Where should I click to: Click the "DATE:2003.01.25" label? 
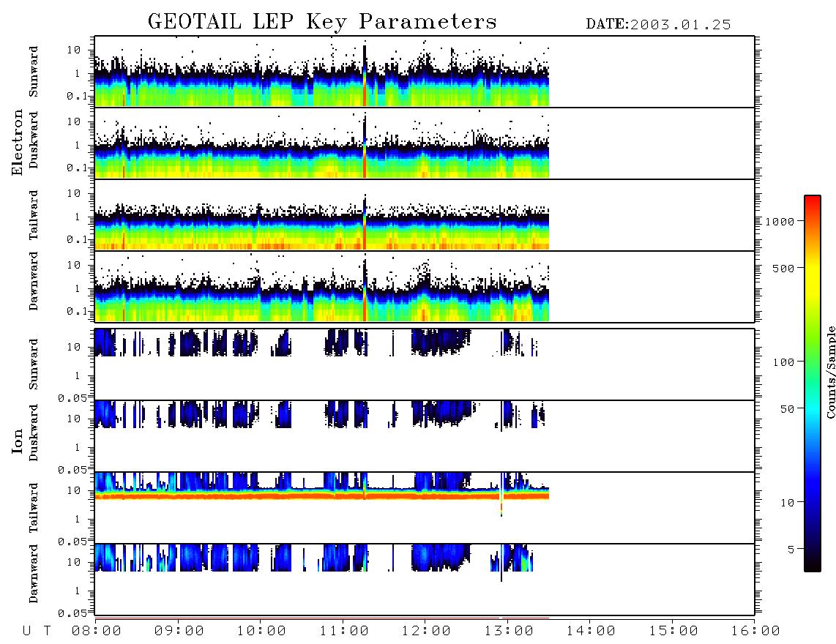[658, 25]
